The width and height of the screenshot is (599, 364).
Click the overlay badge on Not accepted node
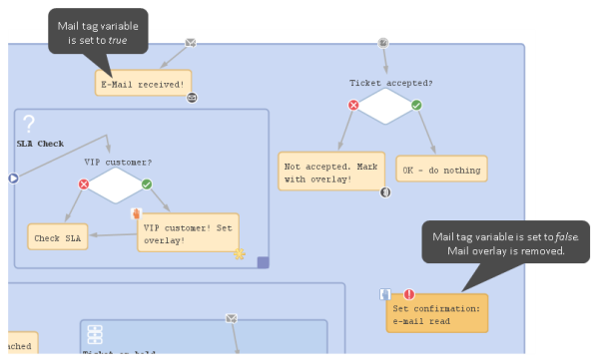(x=385, y=192)
